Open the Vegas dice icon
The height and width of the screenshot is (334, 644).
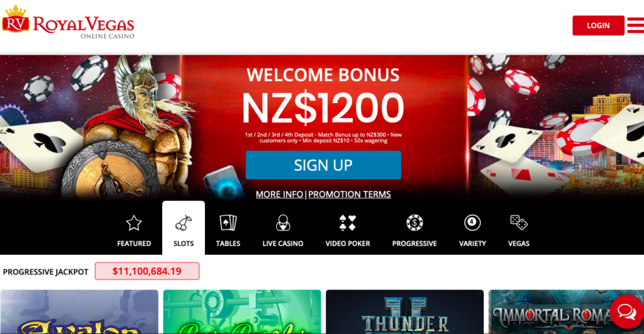pos(519,223)
